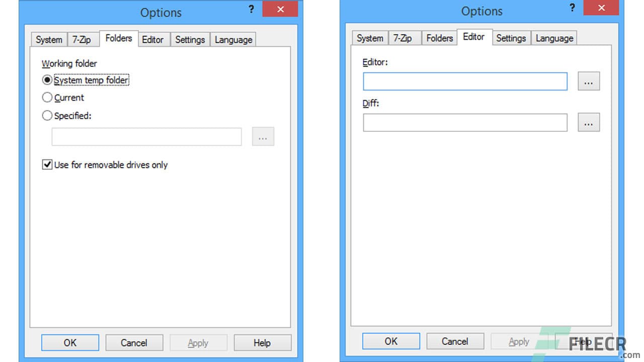Click Help in the Folders dialog

pos(262,343)
